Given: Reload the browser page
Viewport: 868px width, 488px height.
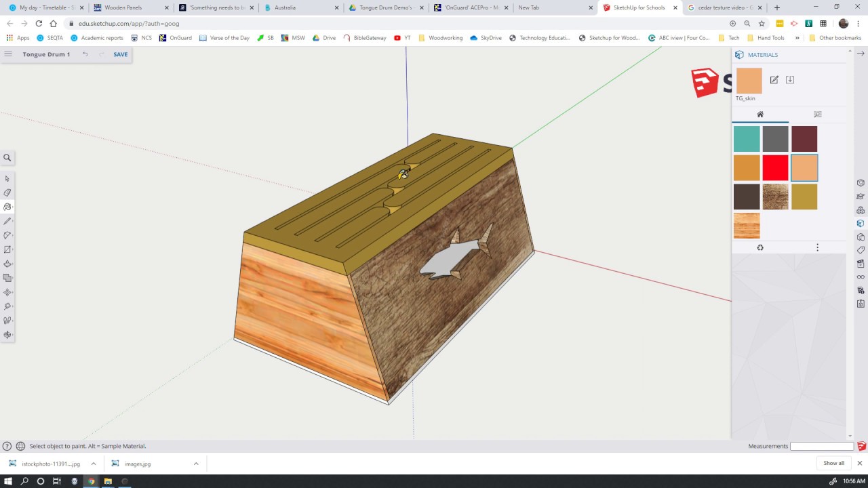Looking at the screenshot, I should [x=39, y=23].
